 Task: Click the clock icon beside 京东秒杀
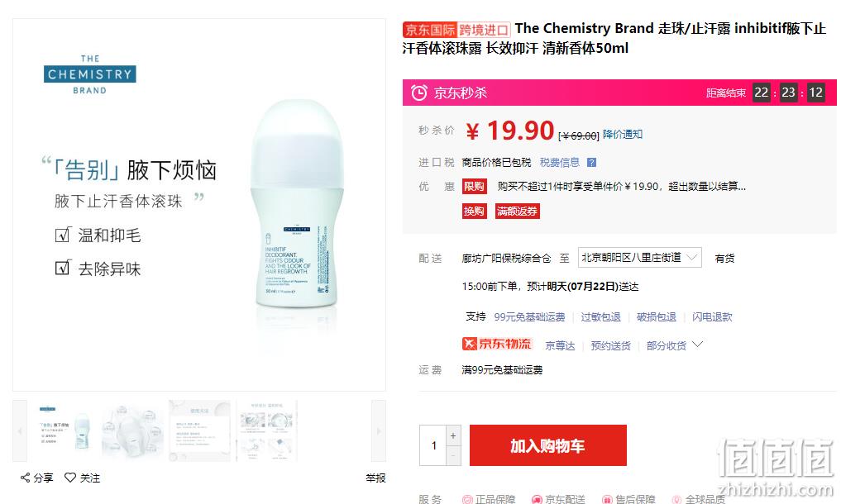click(419, 93)
